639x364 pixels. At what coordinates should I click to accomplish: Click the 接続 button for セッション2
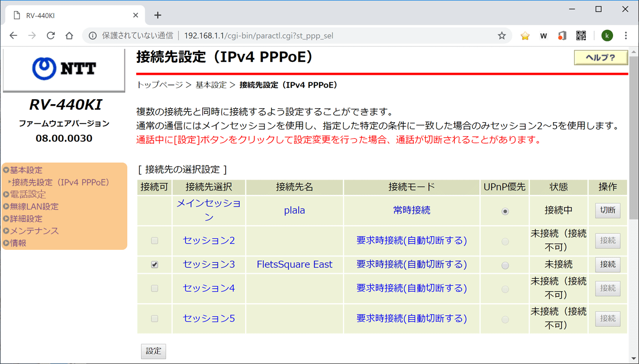(x=608, y=240)
